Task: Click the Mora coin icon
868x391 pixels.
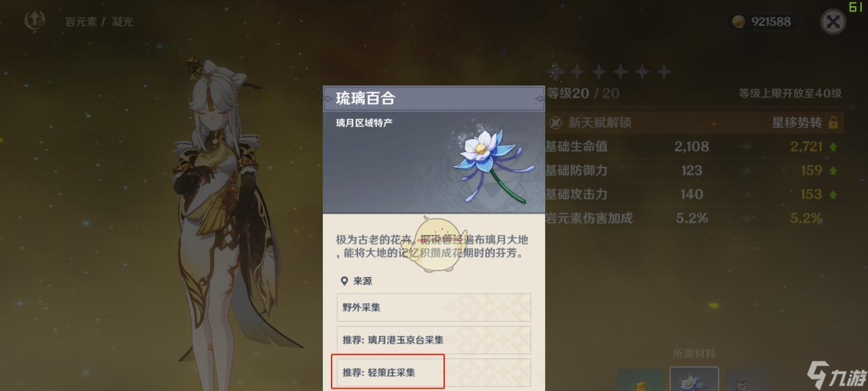Action: coord(739,22)
